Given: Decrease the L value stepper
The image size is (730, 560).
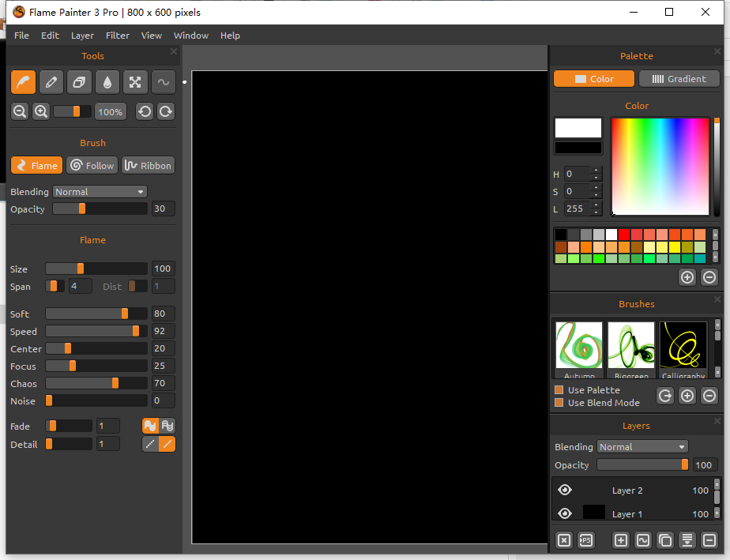Looking at the screenshot, I should pyautogui.click(x=596, y=212).
